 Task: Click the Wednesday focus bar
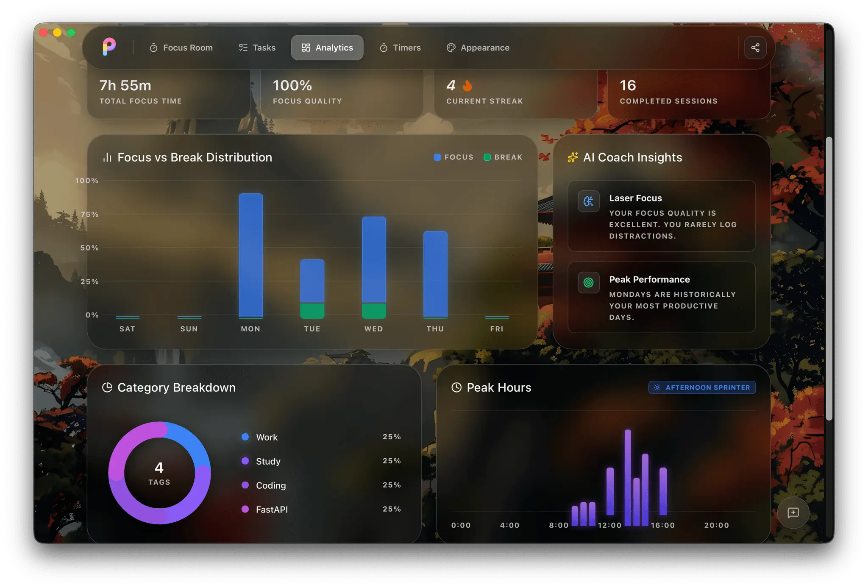click(374, 260)
